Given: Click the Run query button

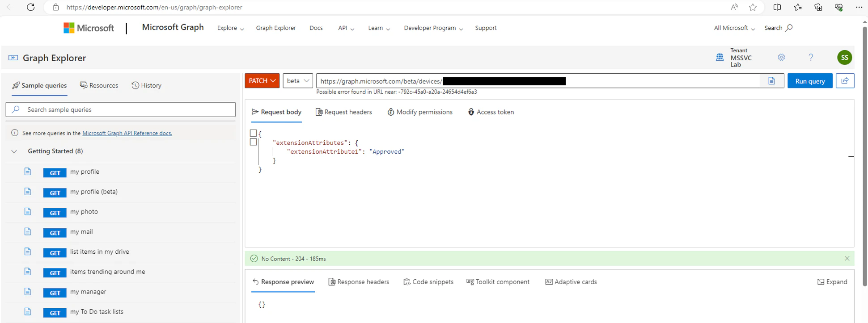Looking at the screenshot, I should 810,81.
